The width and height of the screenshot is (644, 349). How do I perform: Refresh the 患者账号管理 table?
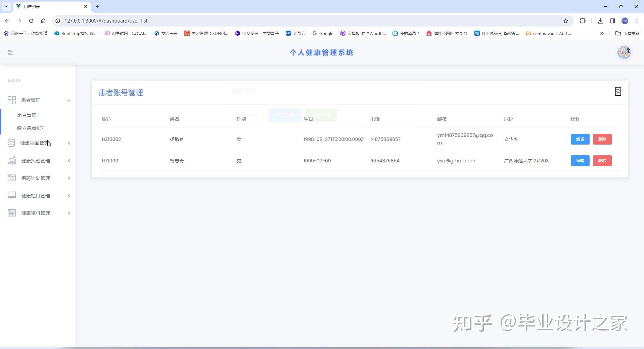(618, 91)
